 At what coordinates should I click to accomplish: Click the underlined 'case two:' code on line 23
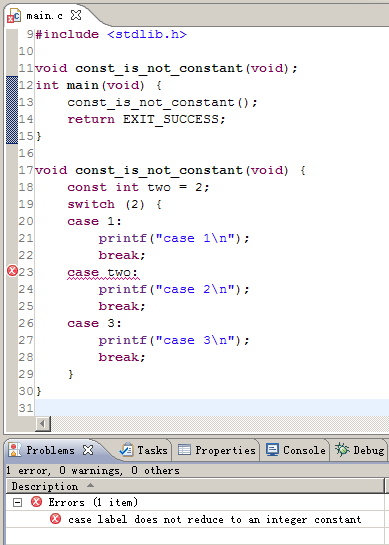pyautogui.click(x=103, y=272)
